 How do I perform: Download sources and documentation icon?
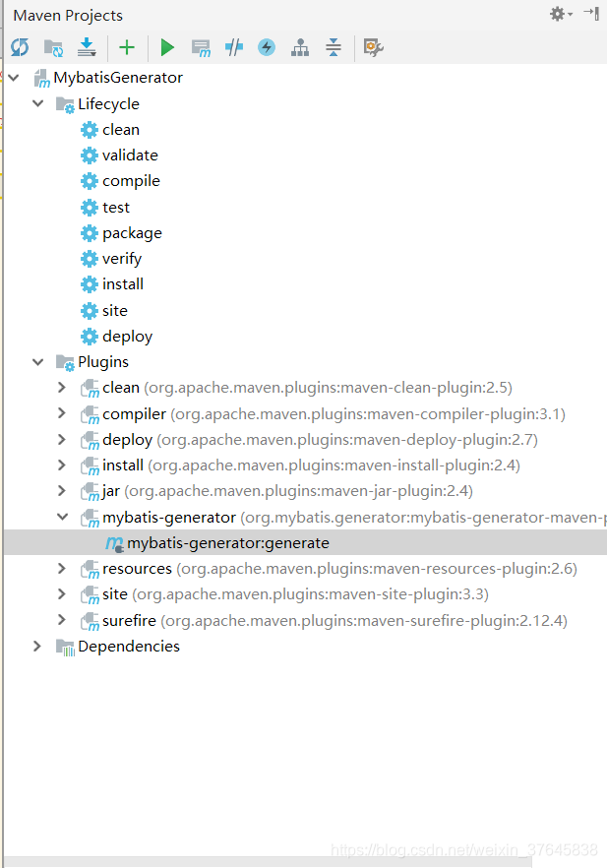coord(87,47)
